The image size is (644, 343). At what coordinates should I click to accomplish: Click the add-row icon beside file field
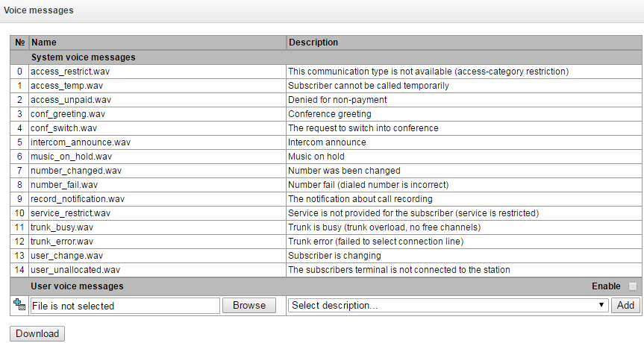click(20, 306)
